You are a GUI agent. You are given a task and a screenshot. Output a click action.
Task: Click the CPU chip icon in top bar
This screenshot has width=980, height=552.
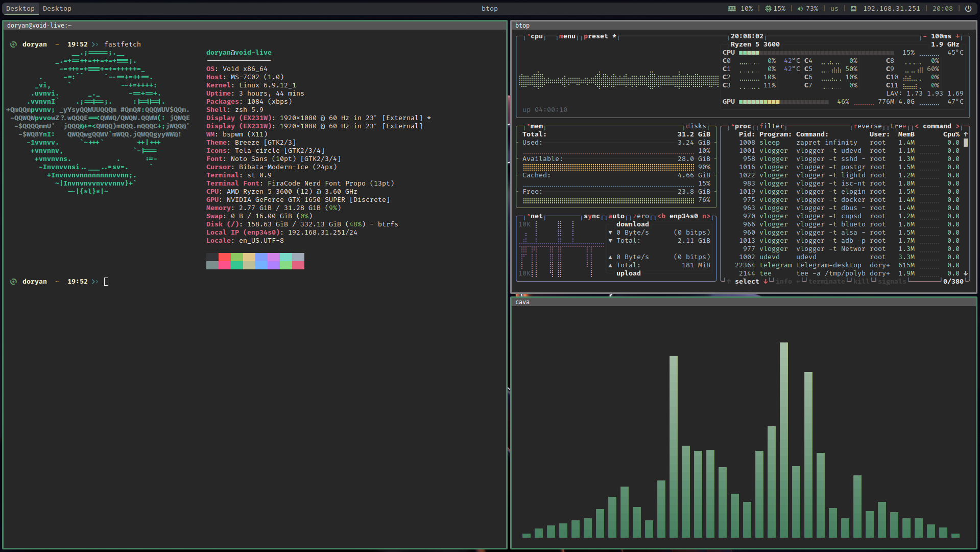coord(768,9)
